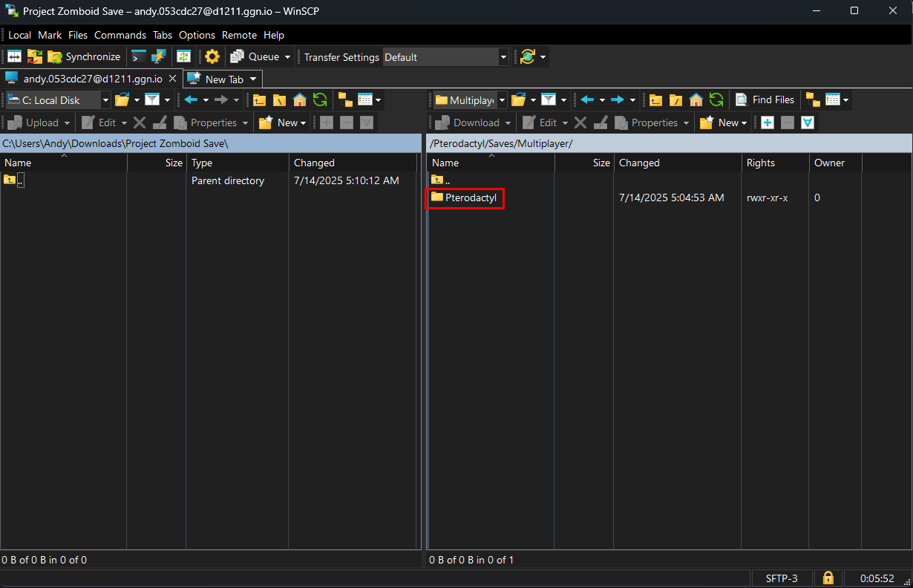Open the Synchronize tool
The height and width of the screenshot is (588, 913).
click(x=84, y=56)
